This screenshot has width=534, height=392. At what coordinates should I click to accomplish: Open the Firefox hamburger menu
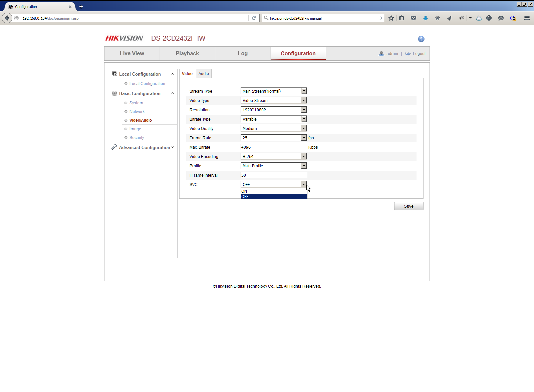coord(527,18)
